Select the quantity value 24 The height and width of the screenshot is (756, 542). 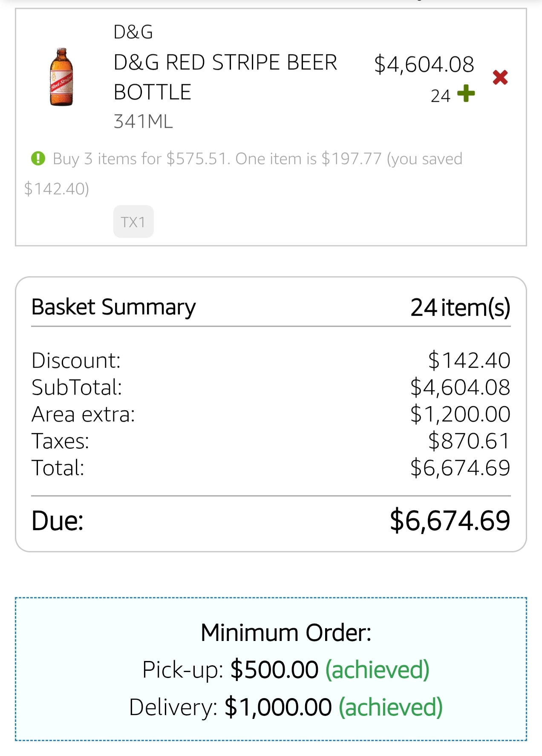pyautogui.click(x=440, y=96)
